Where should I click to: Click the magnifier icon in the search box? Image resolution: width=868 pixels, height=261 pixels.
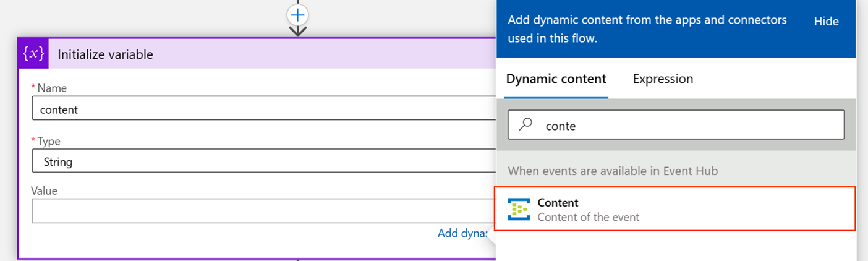[526, 125]
